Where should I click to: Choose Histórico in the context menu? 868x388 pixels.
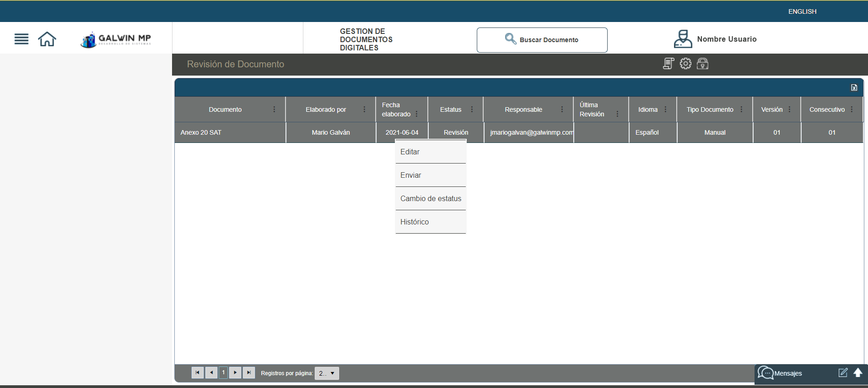(431, 222)
